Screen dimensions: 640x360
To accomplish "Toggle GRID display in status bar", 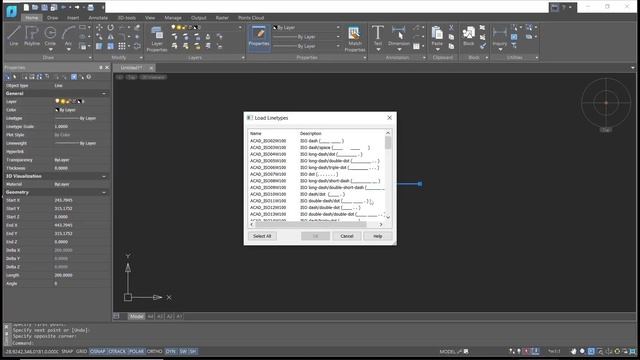I will (x=81, y=351).
